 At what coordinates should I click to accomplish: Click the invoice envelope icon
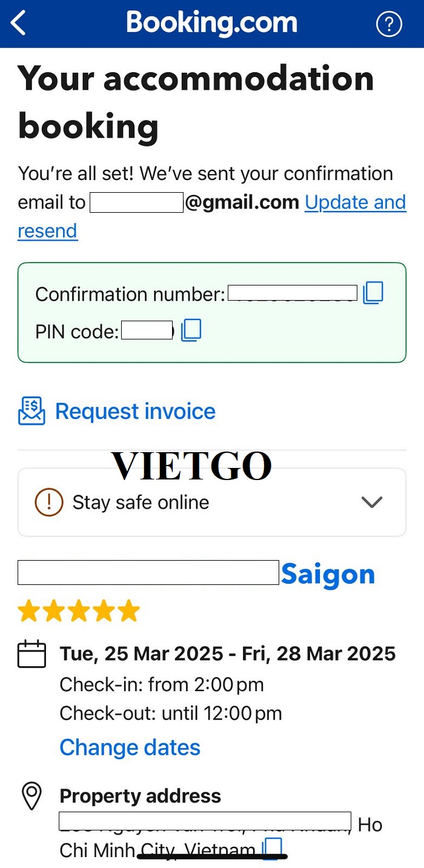pos(31,411)
